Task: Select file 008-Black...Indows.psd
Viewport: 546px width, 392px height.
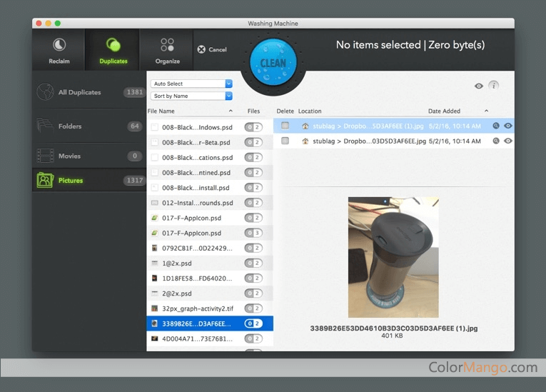Action: [210, 127]
